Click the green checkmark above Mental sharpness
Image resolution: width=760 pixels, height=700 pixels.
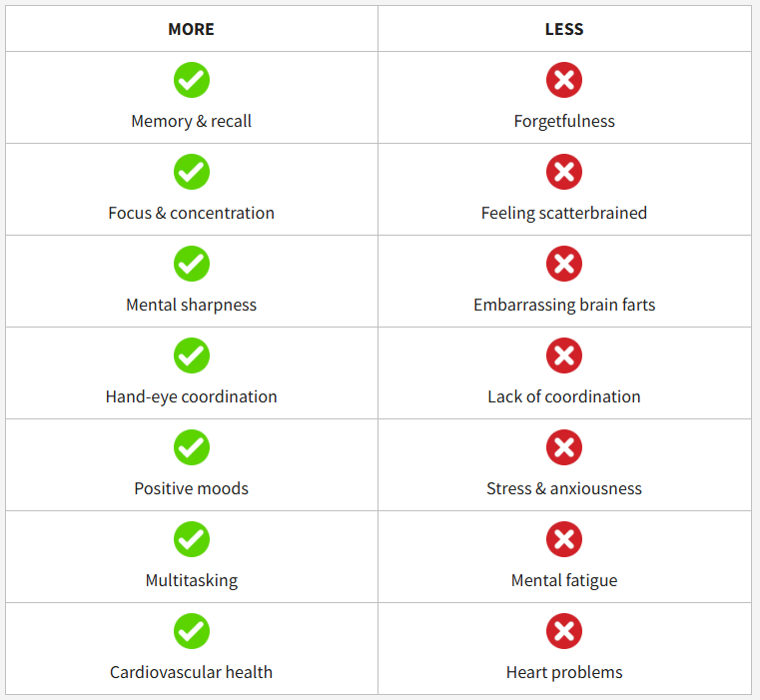(191, 264)
